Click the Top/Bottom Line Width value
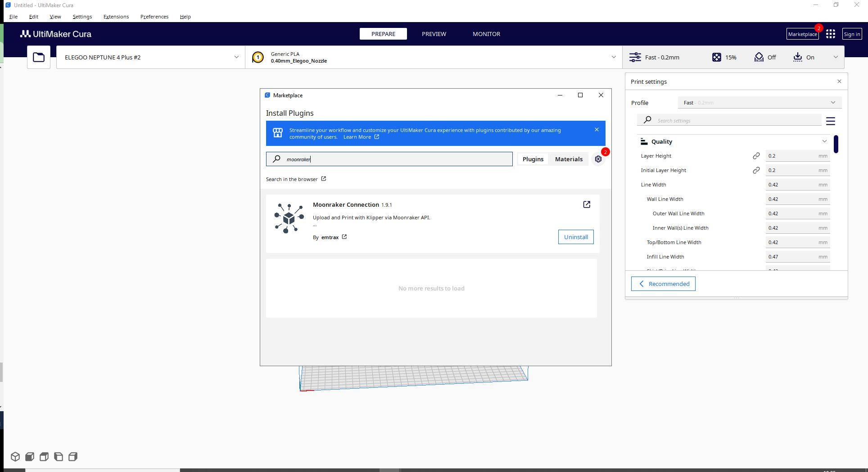The height and width of the screenshot is (472, 868). click(x=797, y=242)
